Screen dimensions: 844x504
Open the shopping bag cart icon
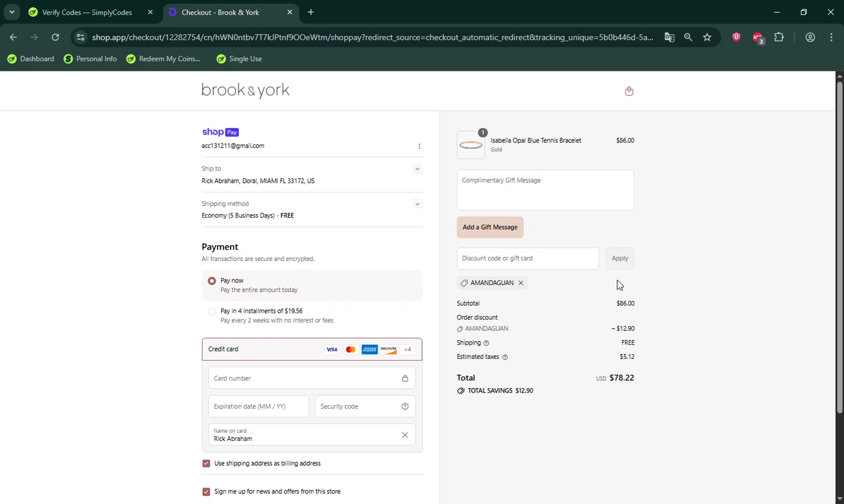pyautogui.click(x=629, y=91)
